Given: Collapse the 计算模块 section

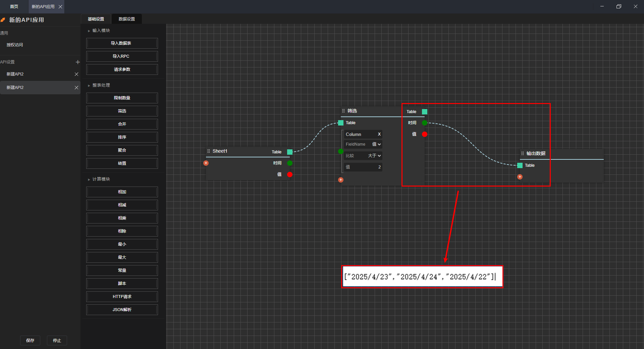Looking at the screenshot, I should [x=89, y=180].
